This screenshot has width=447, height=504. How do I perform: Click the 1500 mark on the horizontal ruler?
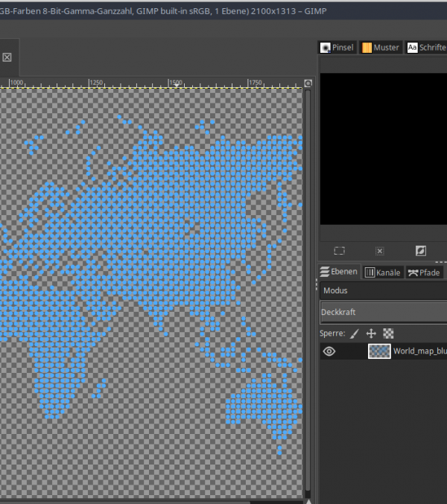[x=176, y=83]
